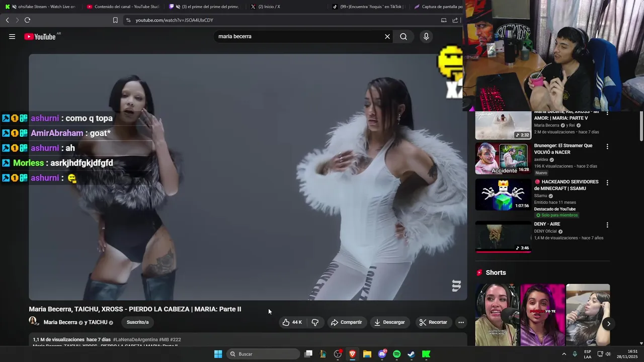Start voice search with the microphone icon
Screen dimensions: 644x362
click(426, 36)
